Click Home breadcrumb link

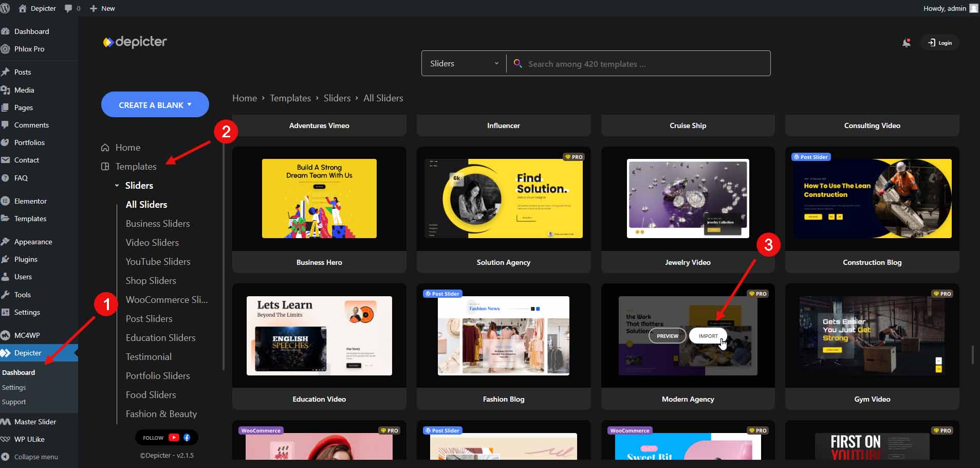pos(245,98)
